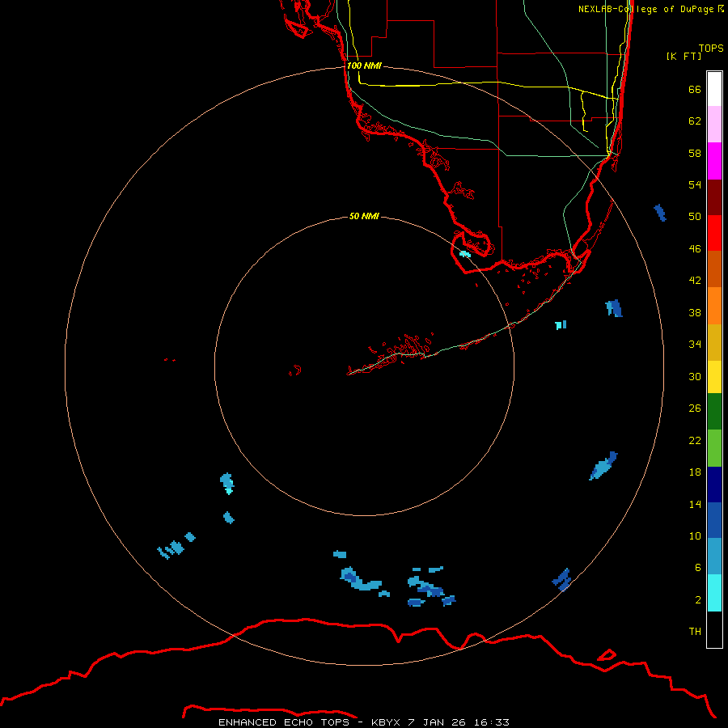This screenshot has height=728, width=728.
Task: Click the legend value '38'
Action: [695, 312]
